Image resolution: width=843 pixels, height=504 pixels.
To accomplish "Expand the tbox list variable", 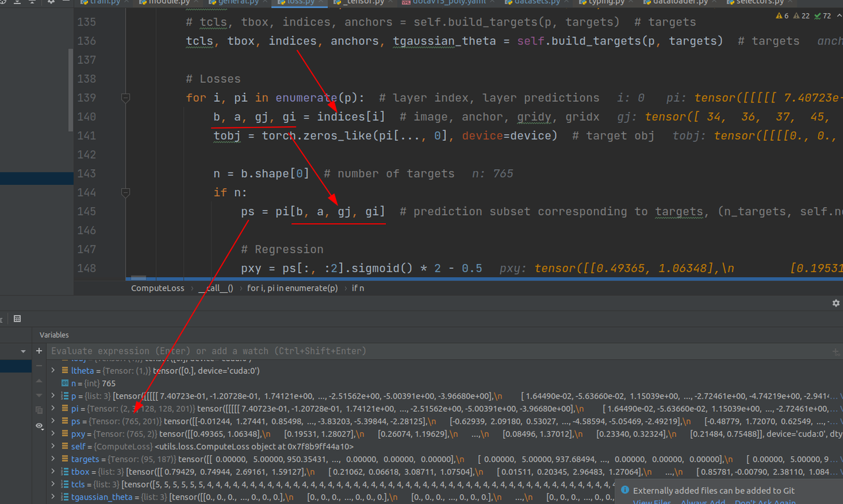I will [x=53, y=472].
